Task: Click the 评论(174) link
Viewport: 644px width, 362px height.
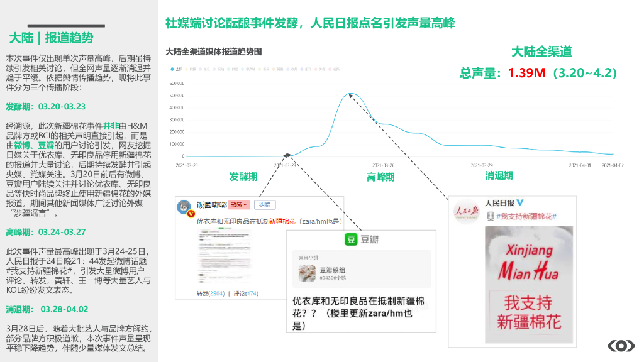Action: click(246, 293)
